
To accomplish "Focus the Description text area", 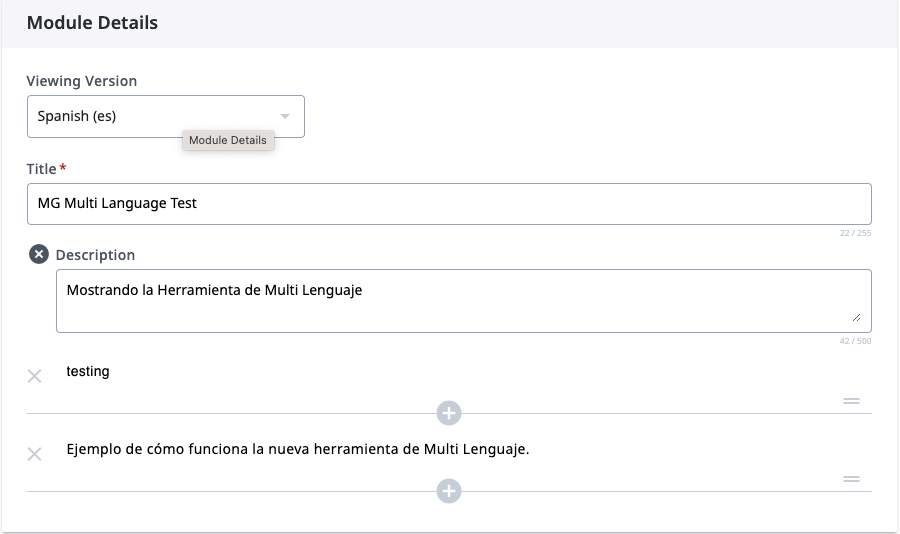I will pyautogui.click(x=464, y=301).
